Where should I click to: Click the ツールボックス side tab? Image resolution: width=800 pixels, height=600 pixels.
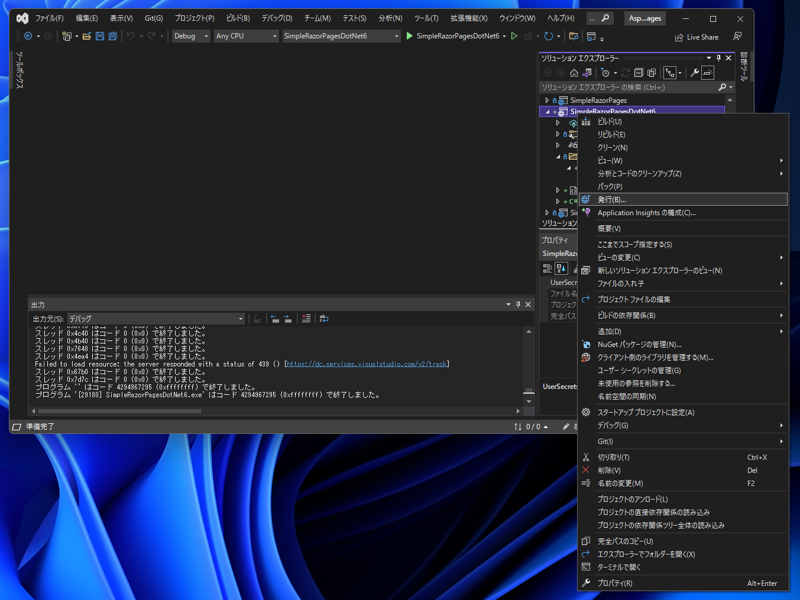pos(19,70)
